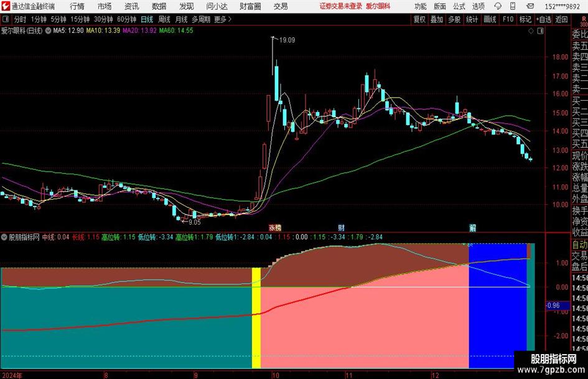The width and height of the screenshot is (588, 379).
Task: Open the 多周期 view
Action: coord(201,19)
